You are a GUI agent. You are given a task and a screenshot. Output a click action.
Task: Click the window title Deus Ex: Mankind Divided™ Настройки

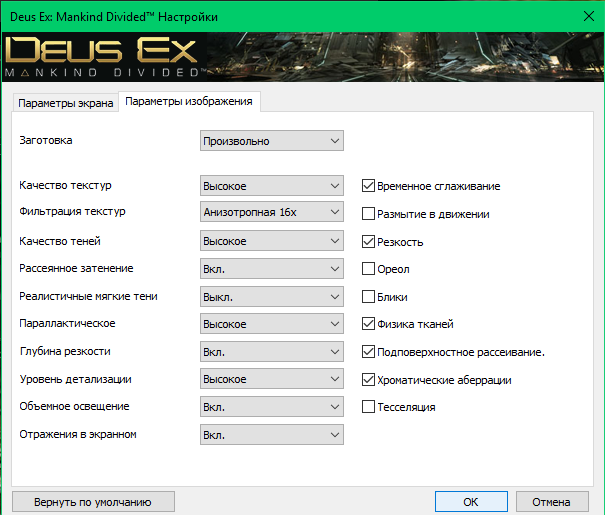coord(114,17)
